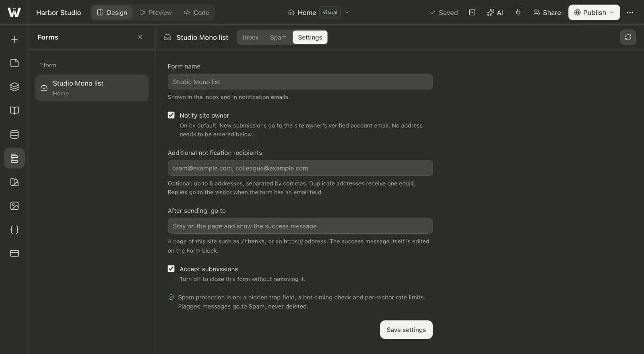Open the Spam tab
The image size is (644, 354).
pyautogui.click(x=278, y=37)
